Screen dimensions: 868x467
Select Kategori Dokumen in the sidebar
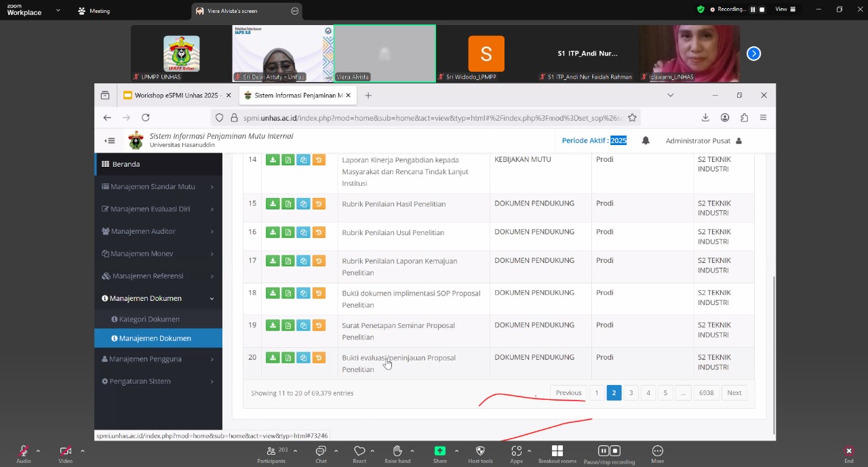tap(149, 319)
